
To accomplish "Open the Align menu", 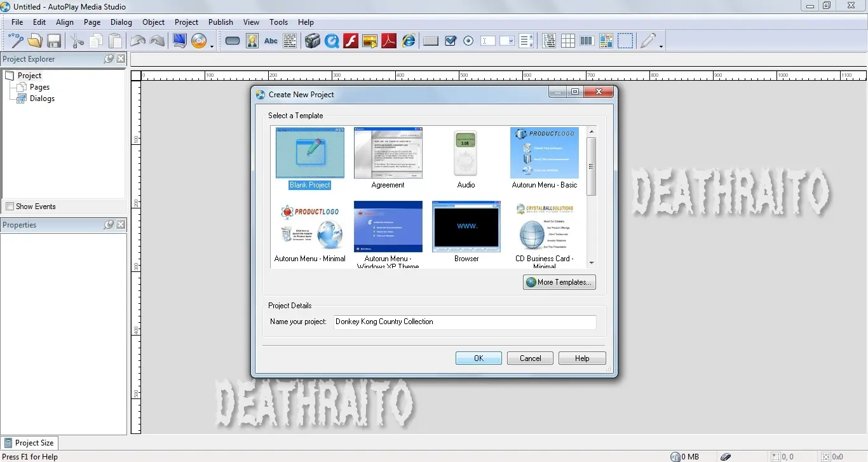I will (x=65, y=22).
